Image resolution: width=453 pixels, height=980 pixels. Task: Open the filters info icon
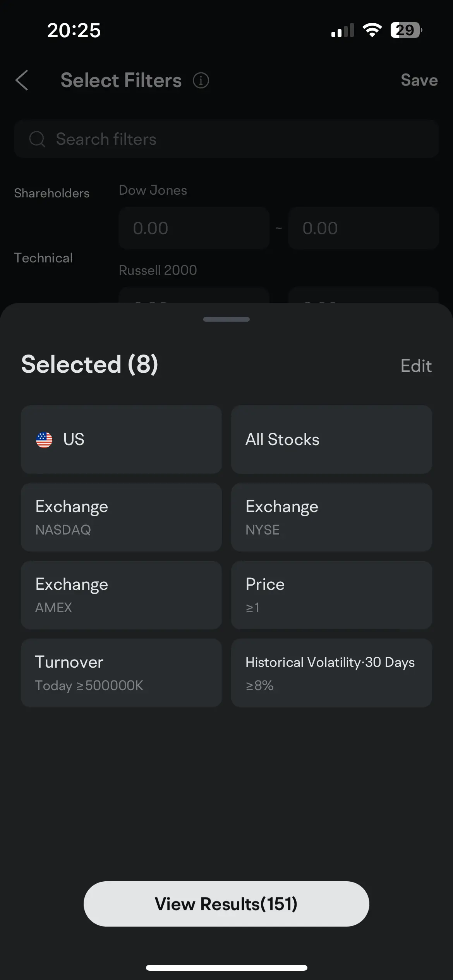201,81
